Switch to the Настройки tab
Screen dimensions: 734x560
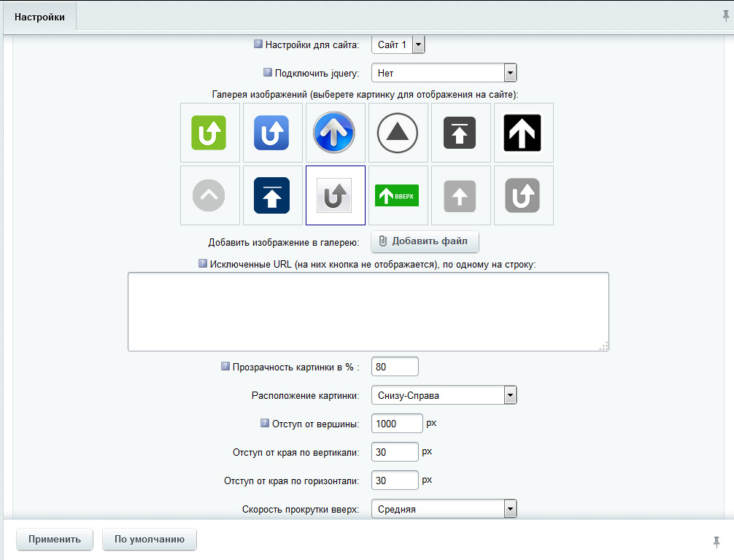click(x=40, y=17)
